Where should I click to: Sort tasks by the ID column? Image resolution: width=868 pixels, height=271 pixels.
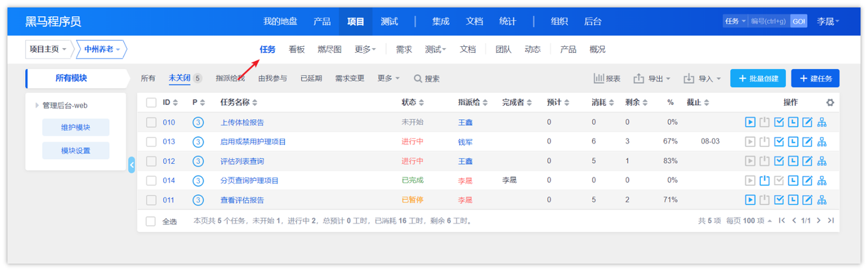click(170, 103)
